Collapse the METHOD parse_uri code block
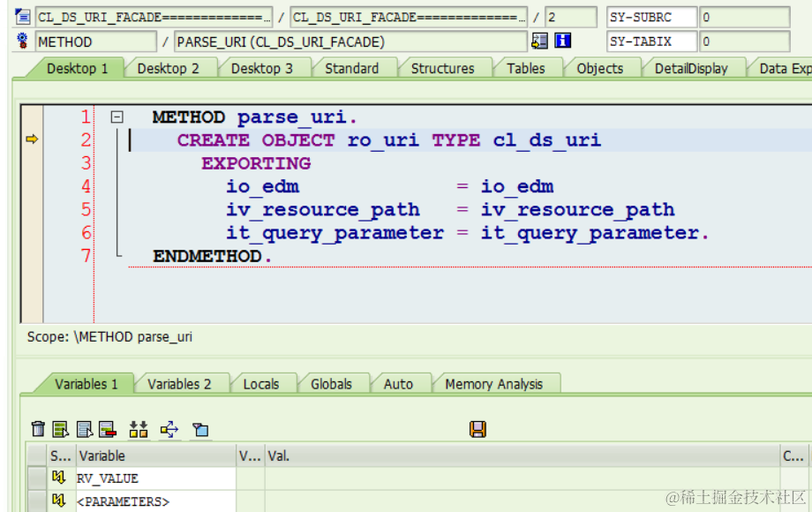 [117, 117]
